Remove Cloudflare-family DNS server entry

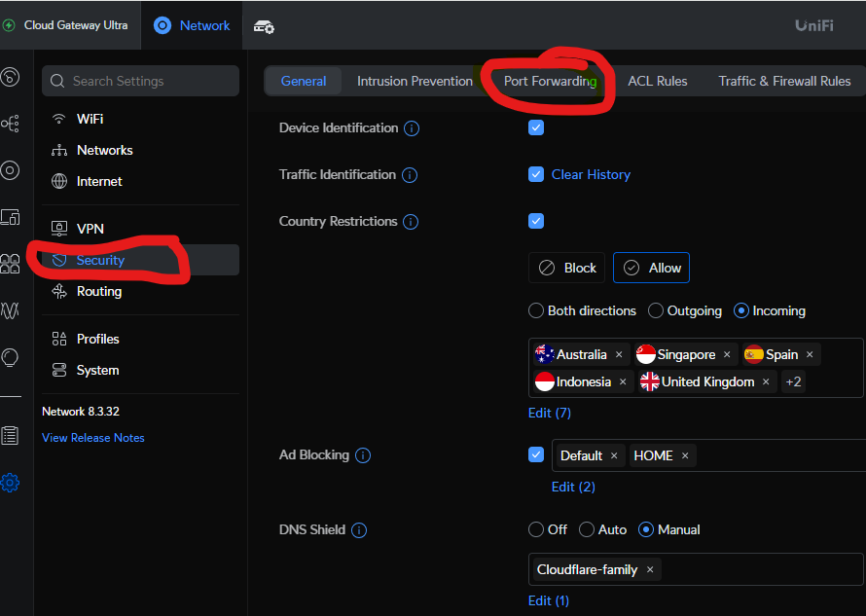click(x=650, y=569)
